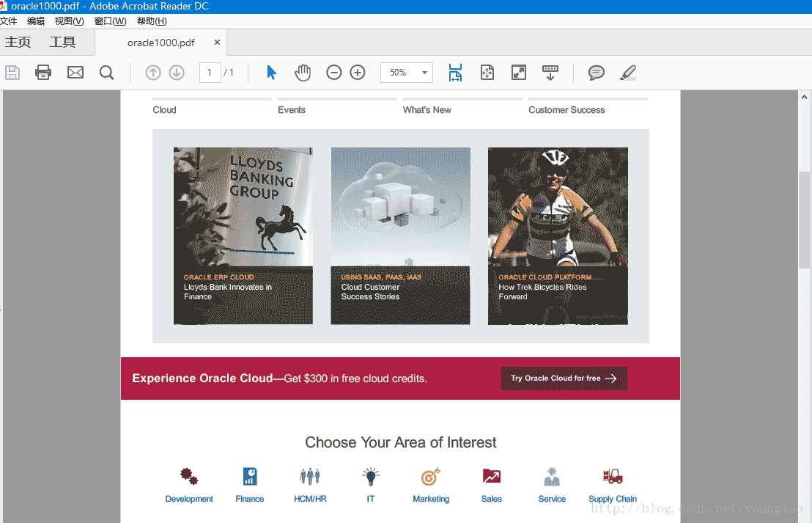Click the Save file icon
Viewport: 812px width, 523px height.
coord(12,73)
